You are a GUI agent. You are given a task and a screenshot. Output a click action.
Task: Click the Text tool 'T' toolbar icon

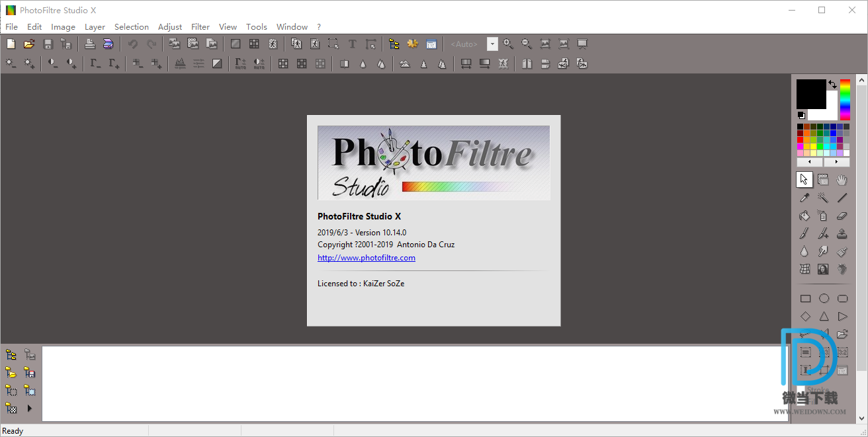coord(353,44)
